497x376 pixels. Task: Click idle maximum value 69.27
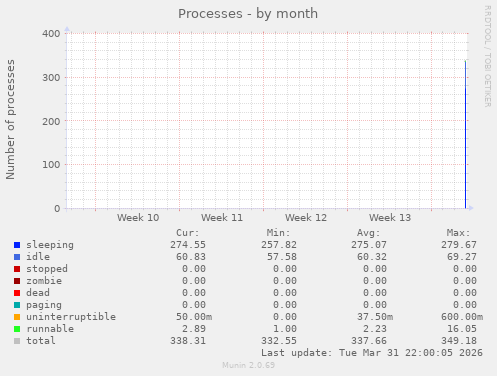[462, 257]
